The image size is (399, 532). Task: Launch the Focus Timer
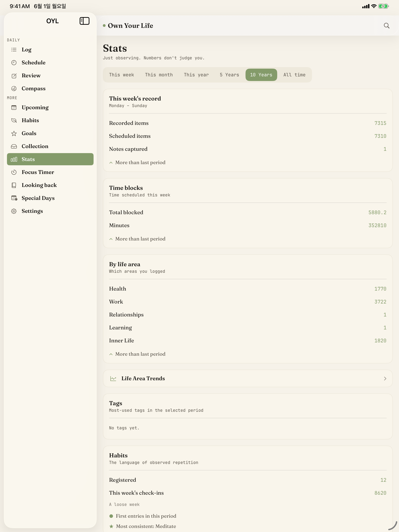tap(50, 172)
